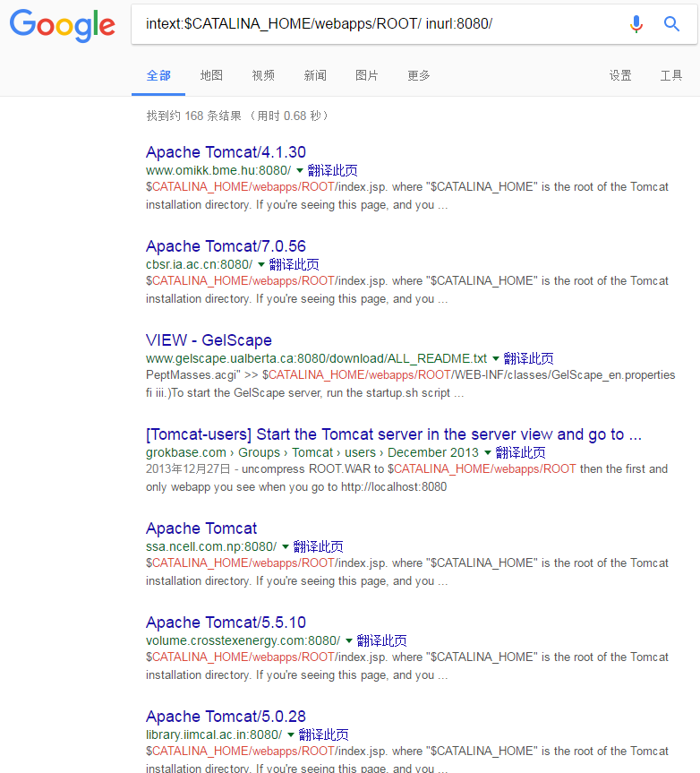Expand dropdown arrow beside gelscape.ualberta.ca URL
The image size is (700, 773).
pyautogui.click(x=496, y=358)
